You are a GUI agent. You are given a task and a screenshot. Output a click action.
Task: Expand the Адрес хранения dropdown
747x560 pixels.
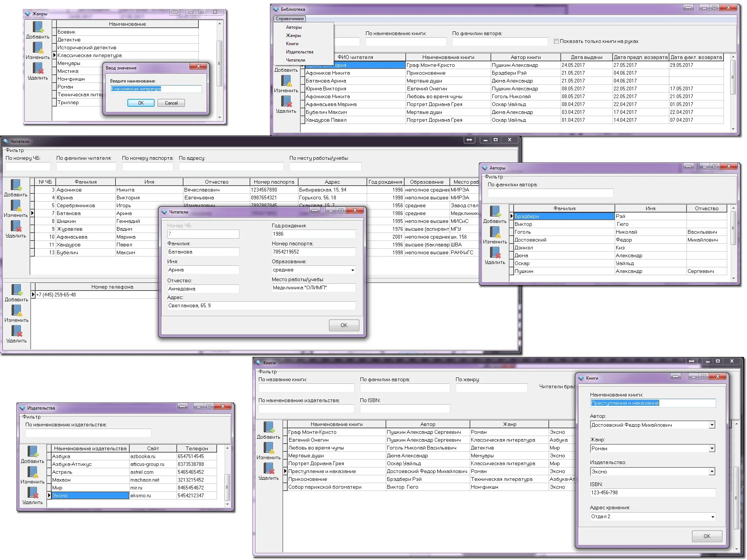point(712,517)
